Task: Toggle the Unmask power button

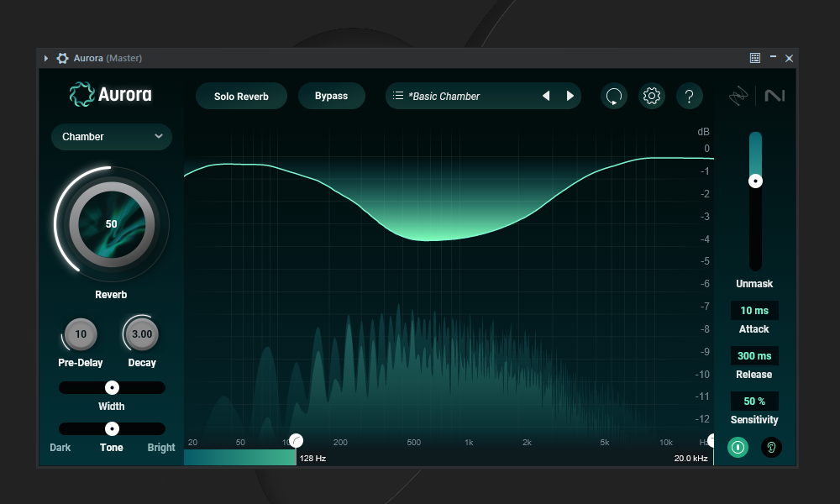Action: (x=738, y=447)
